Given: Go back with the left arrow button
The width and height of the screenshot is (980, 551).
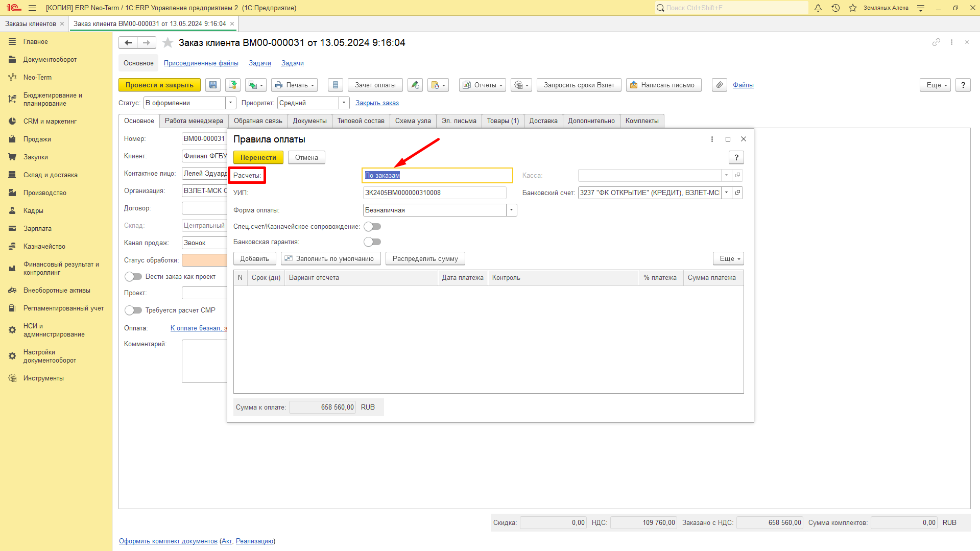Looking at the screenshot, I should click(128, 43).
